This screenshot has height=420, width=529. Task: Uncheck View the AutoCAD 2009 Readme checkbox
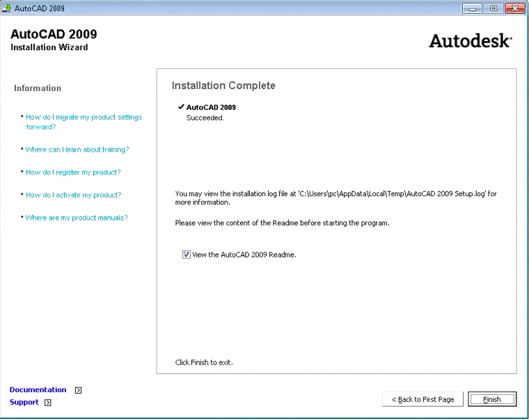tap(187, 255)
